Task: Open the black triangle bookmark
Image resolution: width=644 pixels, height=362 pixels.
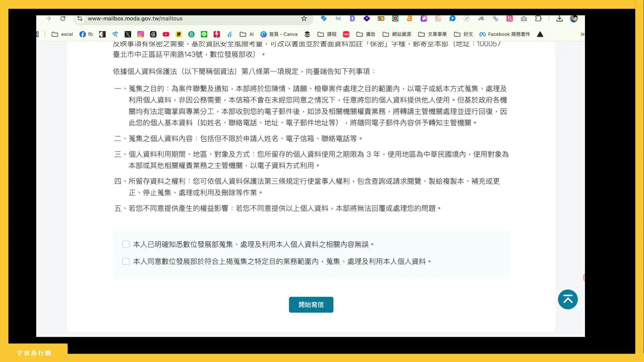Action: (x=540, y=34)
